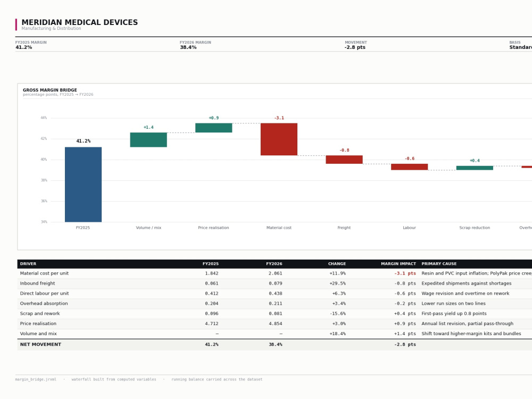Click the red Material cost bar

pos(279,139)
